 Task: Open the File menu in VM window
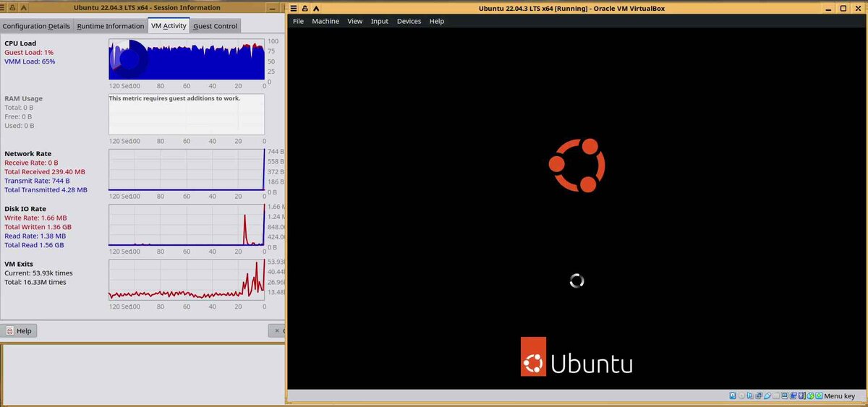(298, 21)
